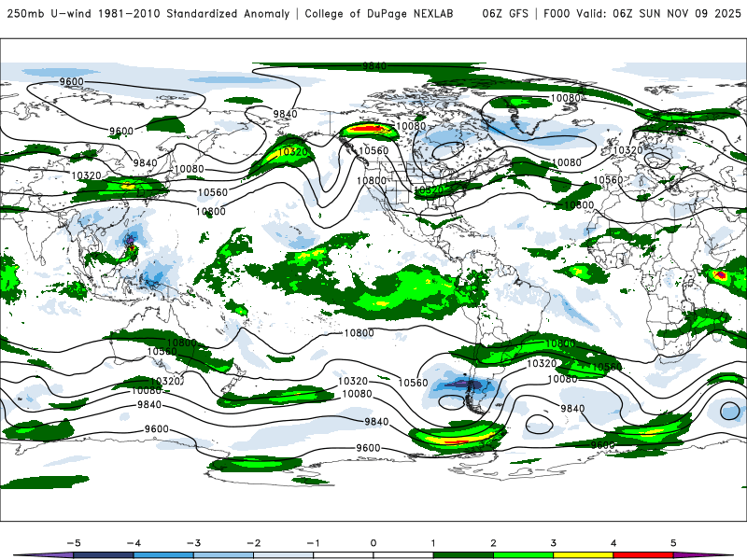
Task: Click the '-4' colorbar tick label
Action: [134, 543]
